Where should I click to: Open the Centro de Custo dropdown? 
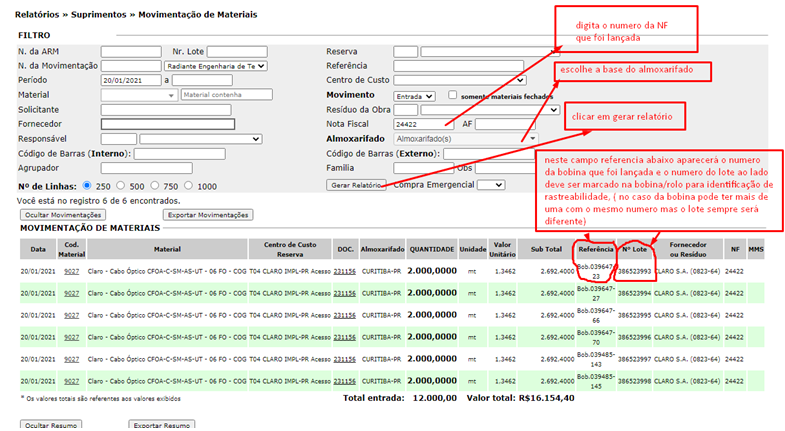[460, 81]
